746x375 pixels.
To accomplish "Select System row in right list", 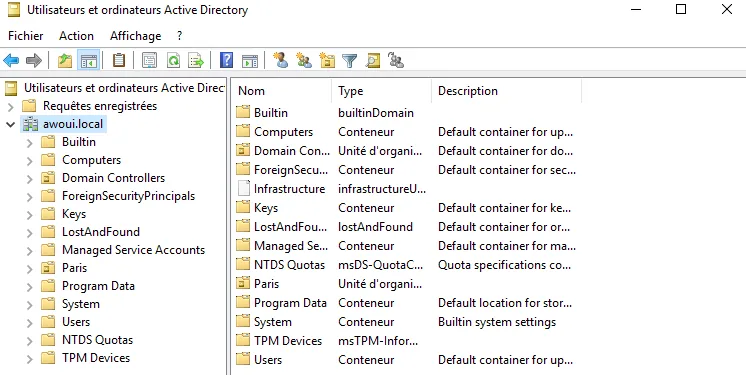I will point(407,322).
